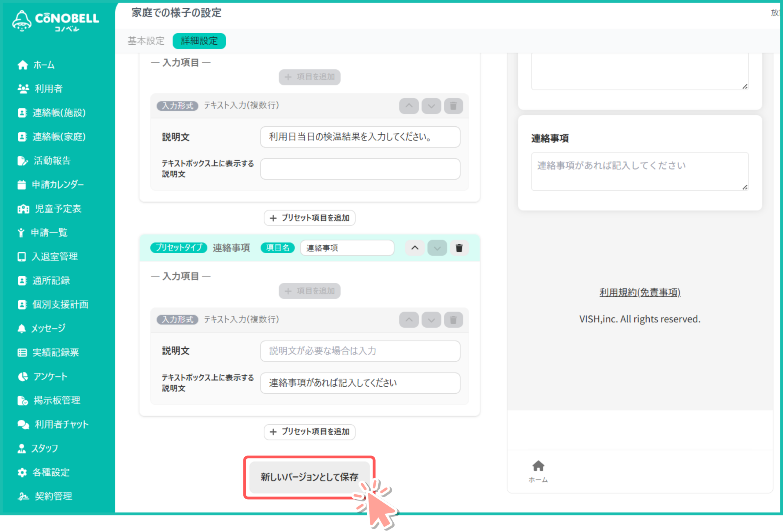
Task: Click the bottom プリセット項目を追加 button
Action: (309, 432)
